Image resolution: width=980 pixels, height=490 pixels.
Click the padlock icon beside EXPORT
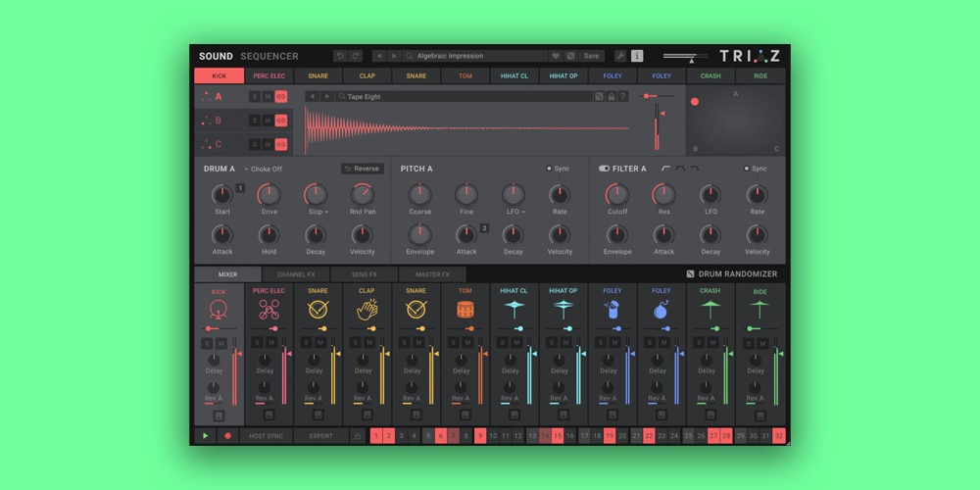coord(358,436)
